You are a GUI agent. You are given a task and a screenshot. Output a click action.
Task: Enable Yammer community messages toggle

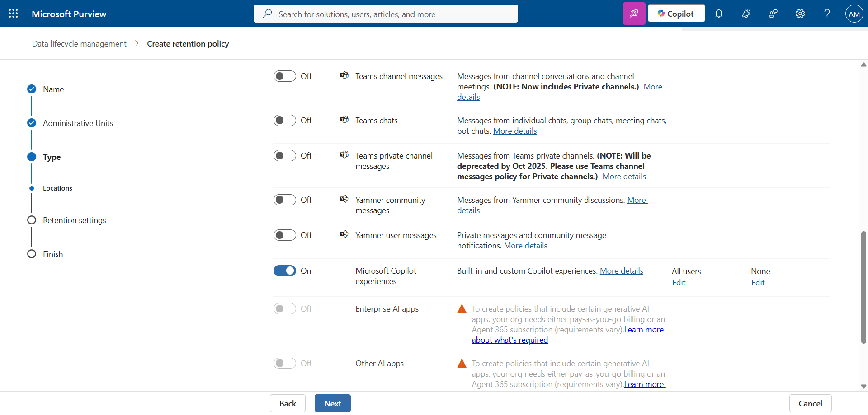285,200
